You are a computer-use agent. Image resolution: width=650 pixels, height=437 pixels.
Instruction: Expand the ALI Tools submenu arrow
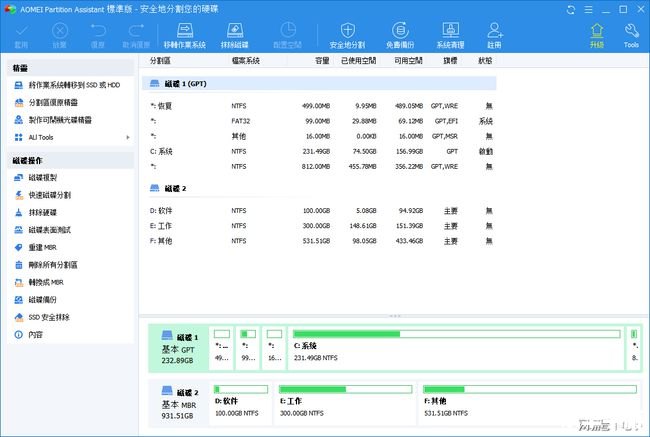[x=127, y=137]
